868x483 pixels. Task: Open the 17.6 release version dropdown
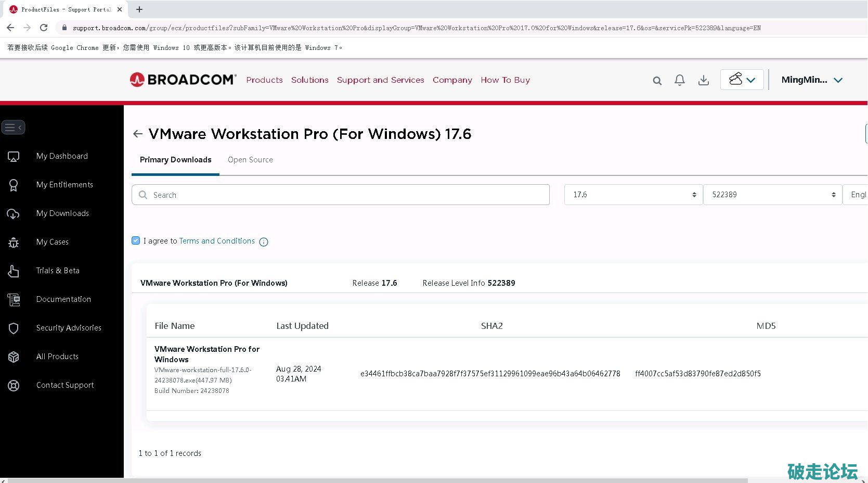633,195
